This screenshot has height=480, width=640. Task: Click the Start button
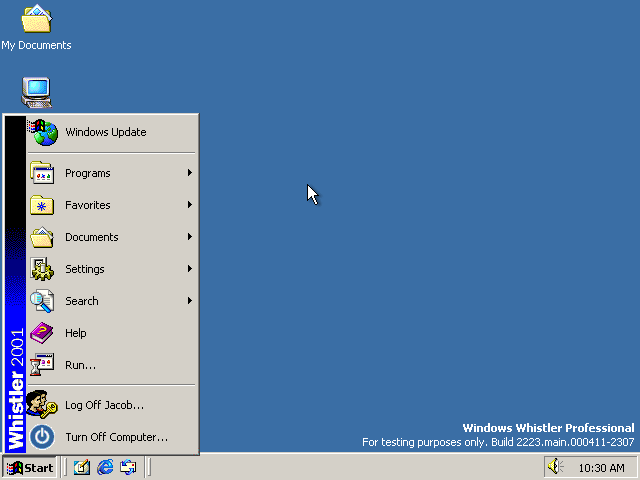[30, 467]
